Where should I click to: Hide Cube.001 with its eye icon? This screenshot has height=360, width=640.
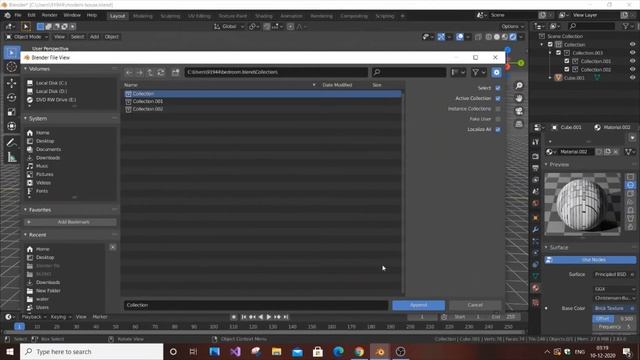[x=632, y=78]
